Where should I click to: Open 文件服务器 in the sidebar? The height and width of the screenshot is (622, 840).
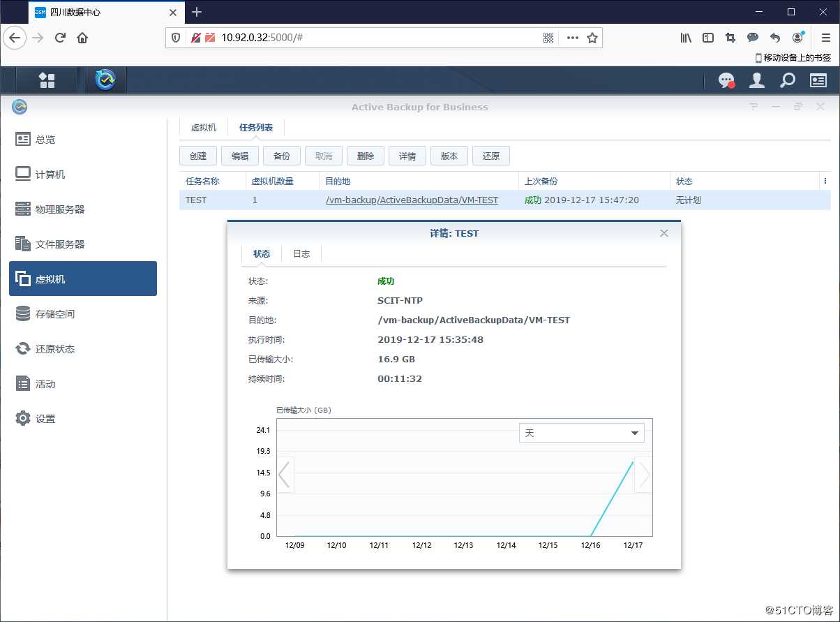83,244
